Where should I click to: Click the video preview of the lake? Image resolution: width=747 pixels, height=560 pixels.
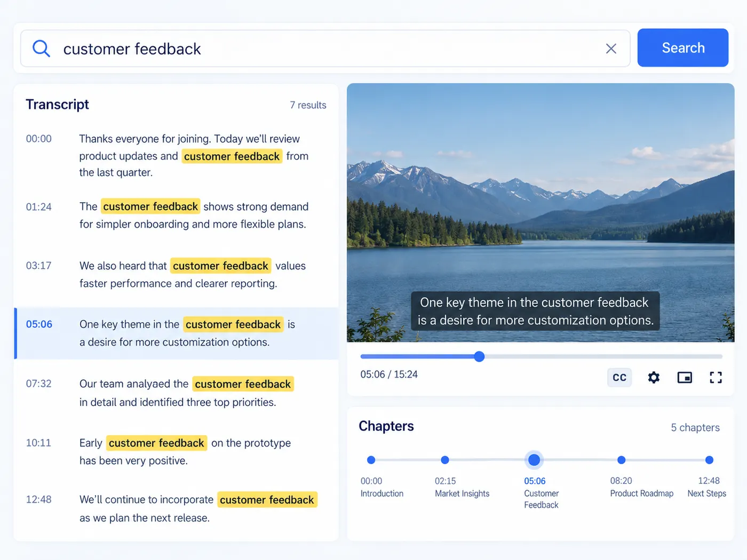coord(541,212)
